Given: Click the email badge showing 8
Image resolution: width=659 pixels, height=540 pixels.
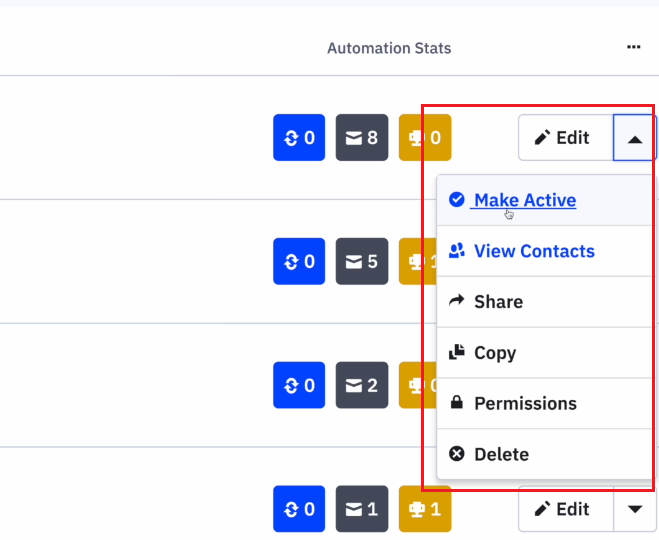Looking at the screenshot, I should click(x=361, y=138).
